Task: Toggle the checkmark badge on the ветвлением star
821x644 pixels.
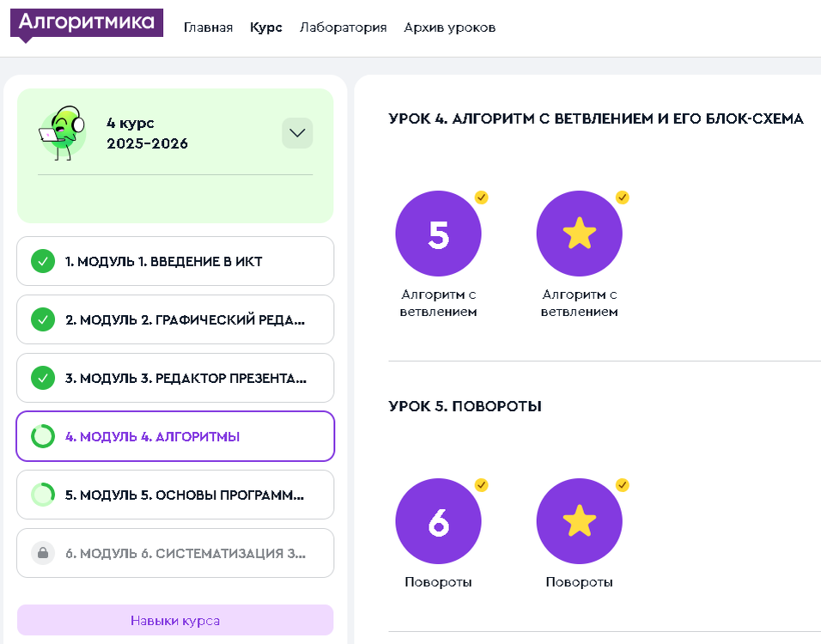Action: pyautogui.click(x=622, y=197)
